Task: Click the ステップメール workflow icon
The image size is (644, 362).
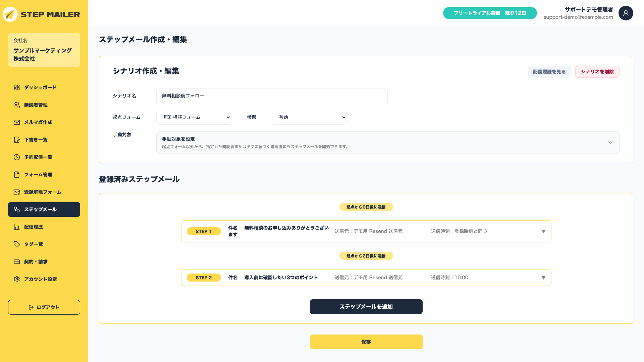Action: [x=17, y=209]
